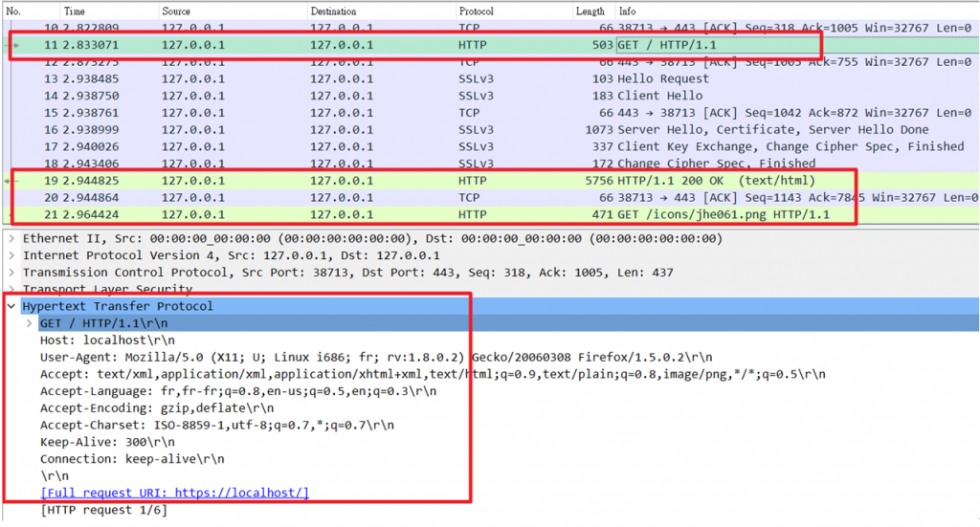Select the Accept-Language header field
980x527 pixels.
(238, 391)
